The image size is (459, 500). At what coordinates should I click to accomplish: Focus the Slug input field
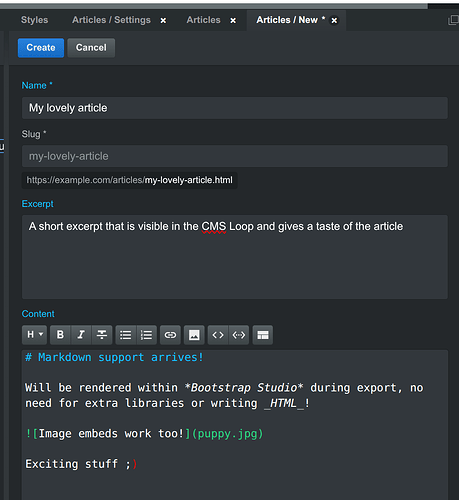pyautogui.click(x=235, y=156)
